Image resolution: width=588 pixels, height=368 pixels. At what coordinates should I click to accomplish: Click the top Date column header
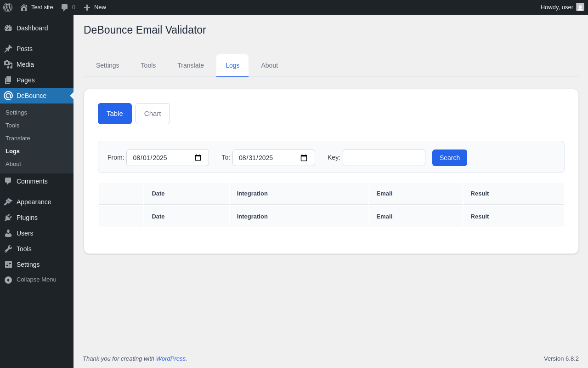point(187,194)
